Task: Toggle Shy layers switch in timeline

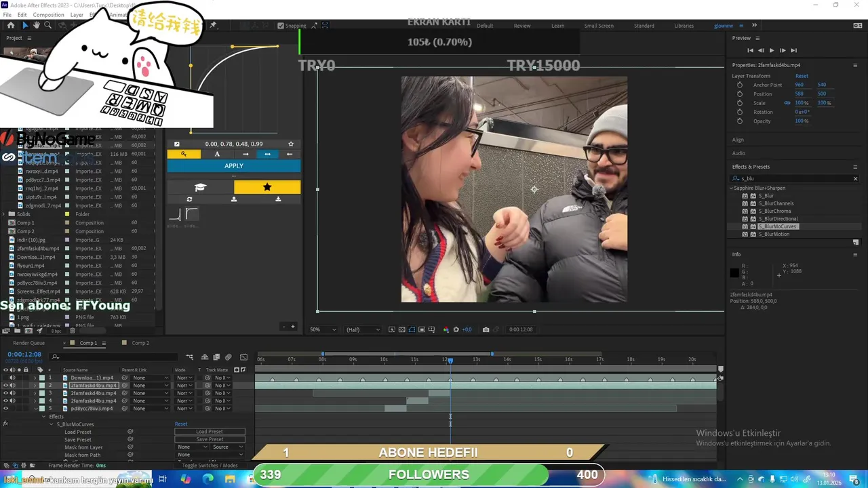Action: [205, 357]
